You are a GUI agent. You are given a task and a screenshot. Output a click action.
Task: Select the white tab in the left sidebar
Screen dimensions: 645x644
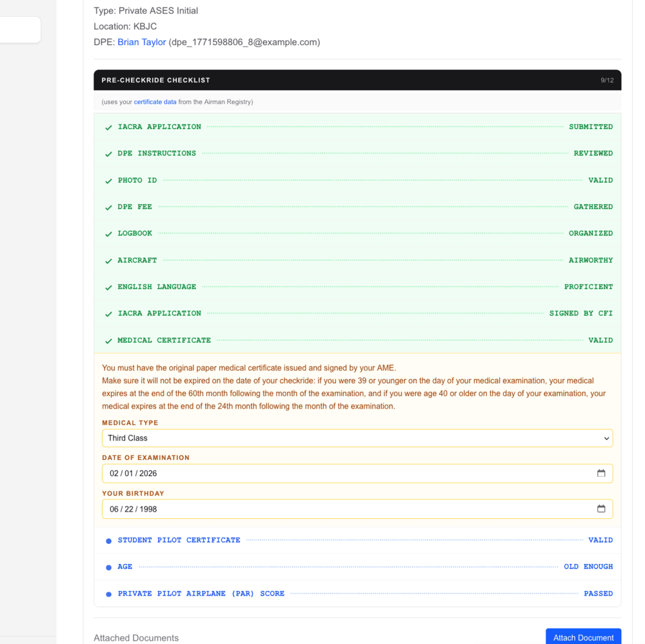19,30
